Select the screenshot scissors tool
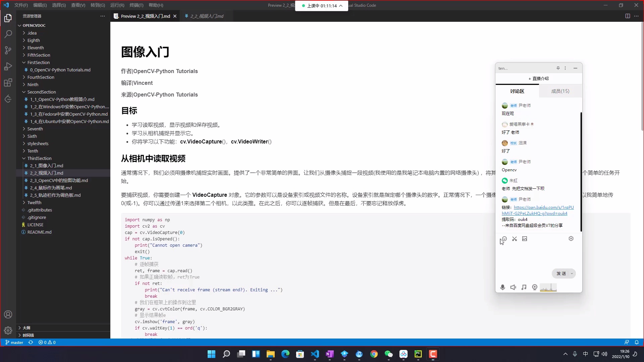644x362 pixels. tap(515, 239)
